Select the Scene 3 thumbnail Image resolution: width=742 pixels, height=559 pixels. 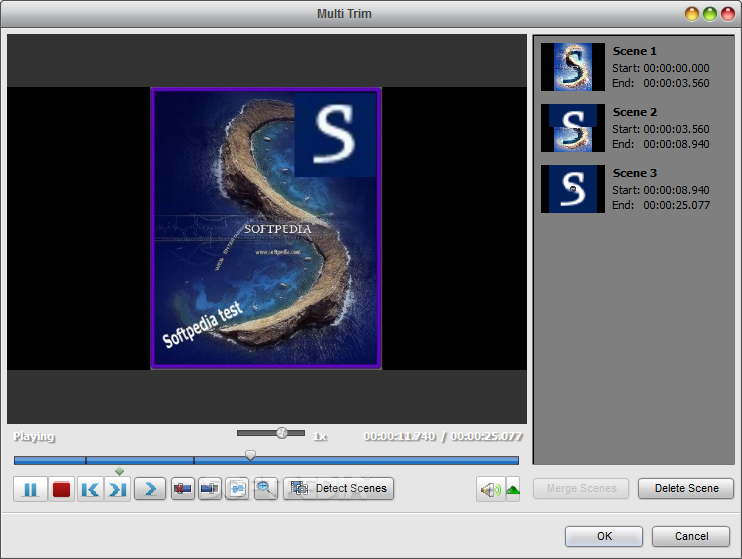pyautogui.click(x=573, y=189)
